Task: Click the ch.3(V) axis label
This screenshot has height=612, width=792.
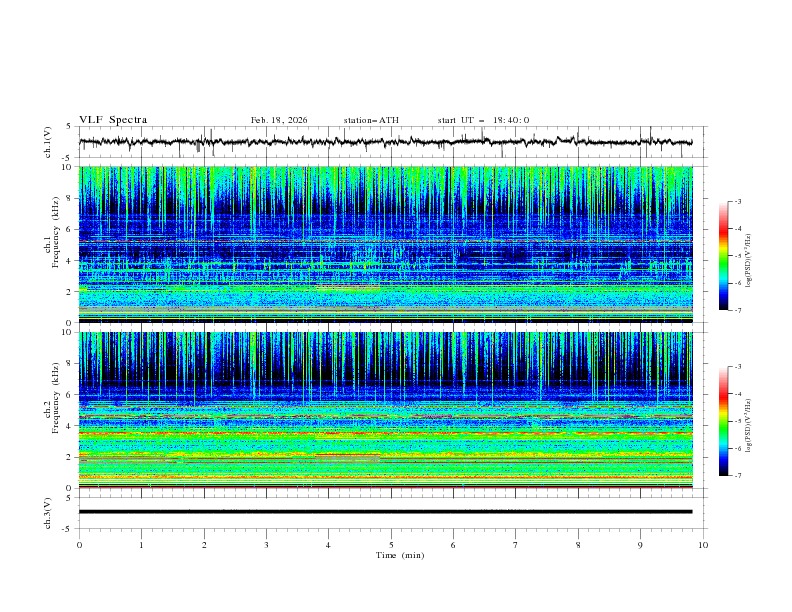Action: point(49,511)
